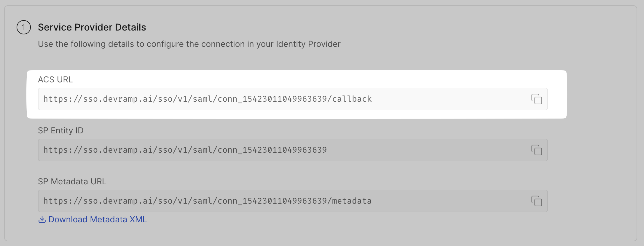Click the SP Metadata URL label
Image resolution: width=644 pixels, height=246 pixels.
click(x=72, y=181)
